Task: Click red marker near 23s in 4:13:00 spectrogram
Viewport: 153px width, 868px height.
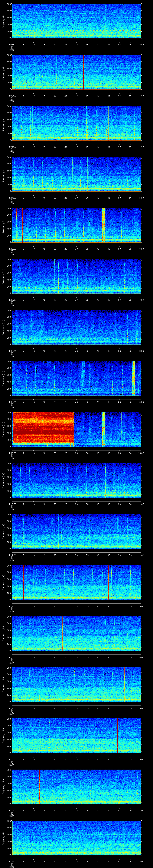Action: pos(63,633)
